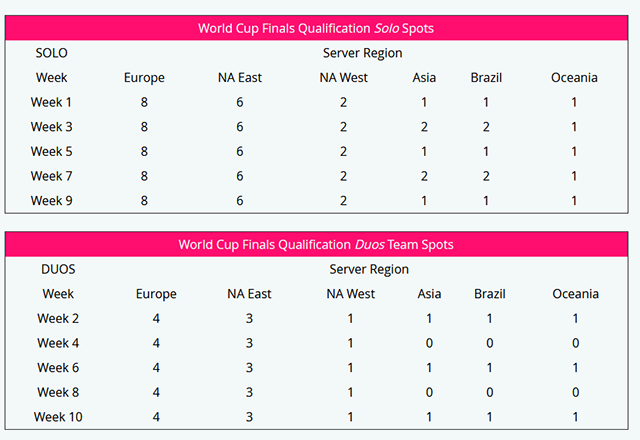
Task: Click Brazil header in Duos table
Action: click(x=489, y=294)
